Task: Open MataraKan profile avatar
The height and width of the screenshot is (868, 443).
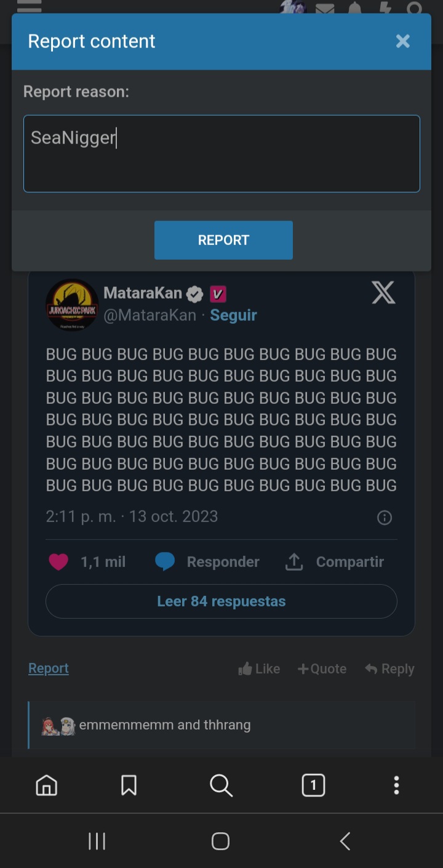Action: coord(72,305)
